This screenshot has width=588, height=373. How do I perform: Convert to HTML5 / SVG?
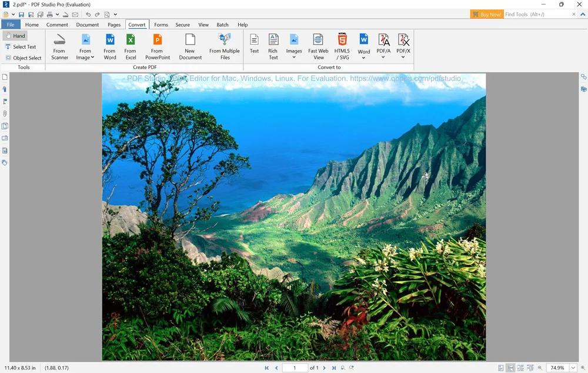[342, 46]
